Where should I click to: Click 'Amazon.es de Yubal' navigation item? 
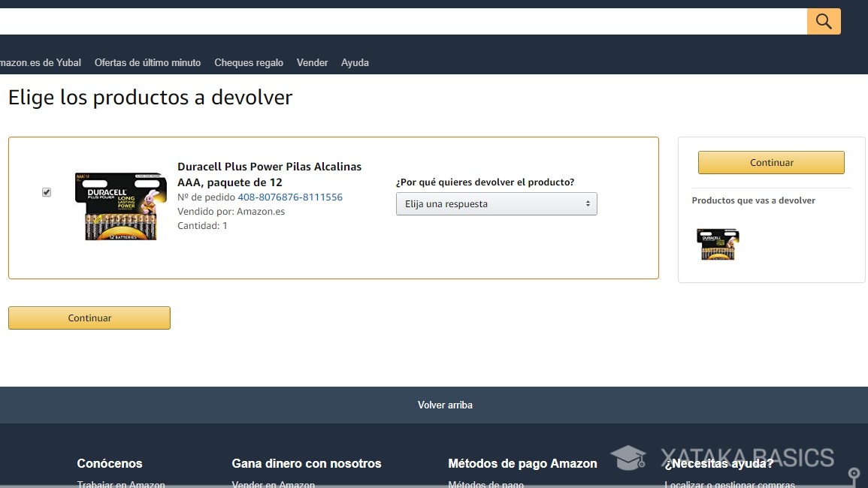[x=41, y=62]
